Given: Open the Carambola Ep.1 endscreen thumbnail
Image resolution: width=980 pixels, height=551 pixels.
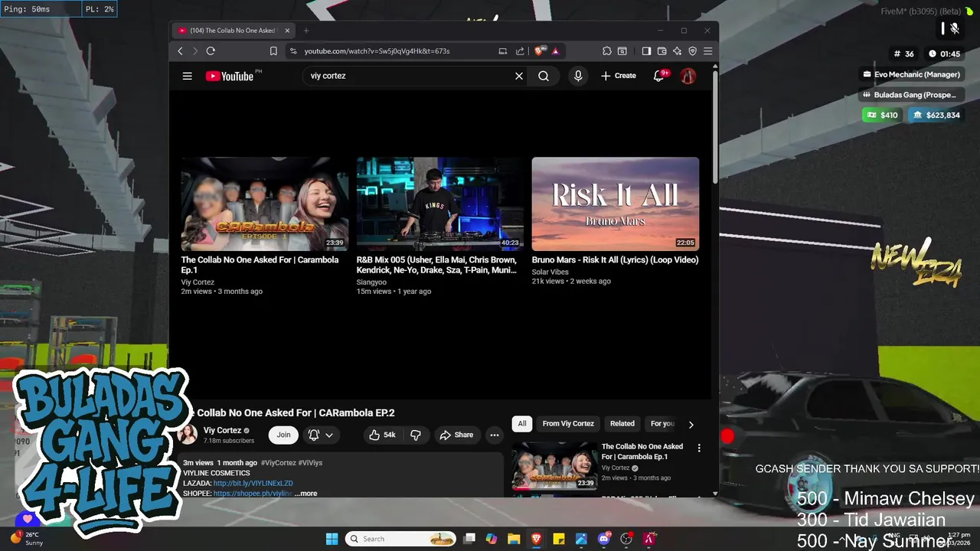Looking at the screenshot, I should click(x=265, y=204).
